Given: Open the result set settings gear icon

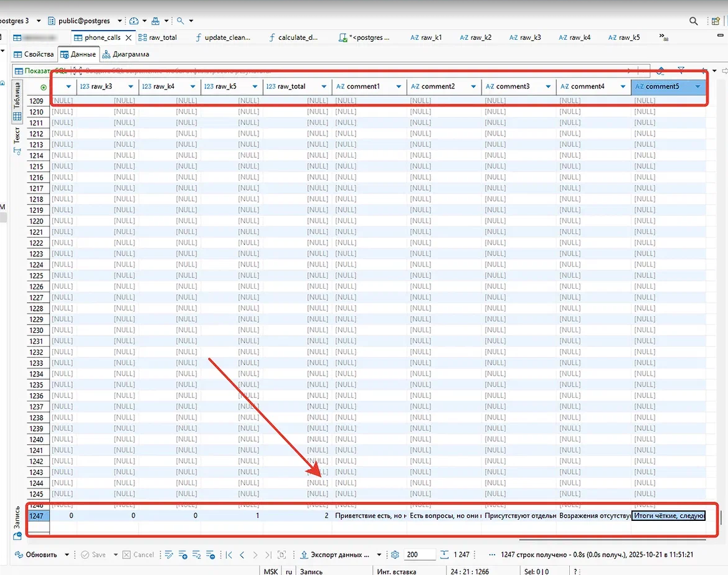Looking at the screenshot, I should [x=394, y=554].
